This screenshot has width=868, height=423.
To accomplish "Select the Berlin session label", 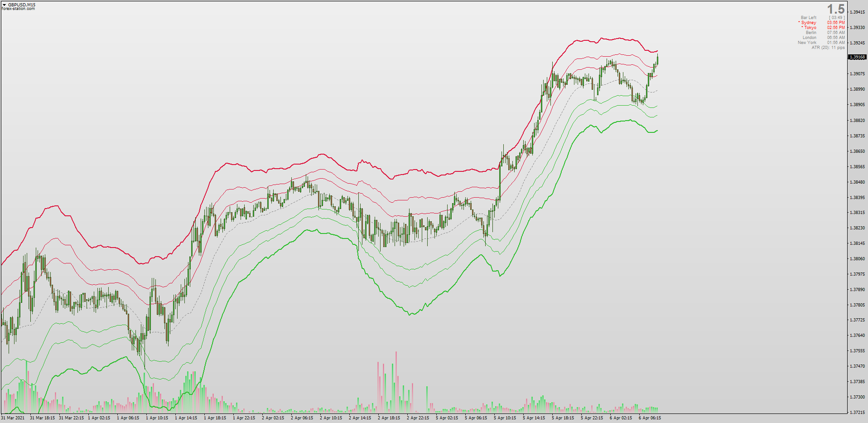I will pyautogui.click(x=811, y=33).
